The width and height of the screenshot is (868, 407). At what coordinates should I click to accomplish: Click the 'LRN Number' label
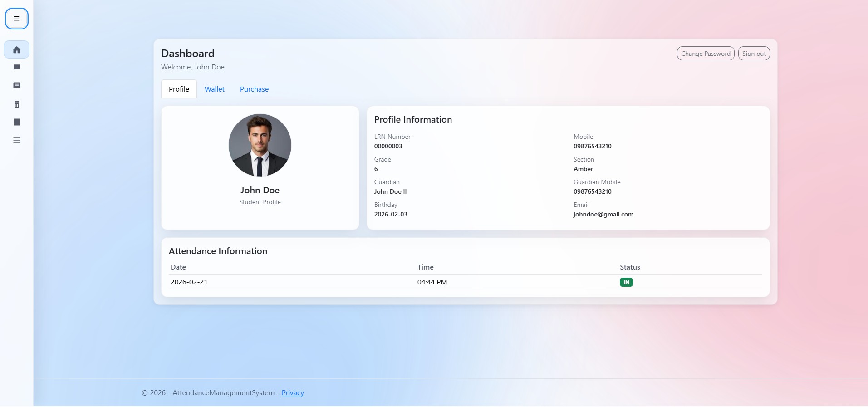(x=392, y=137)
